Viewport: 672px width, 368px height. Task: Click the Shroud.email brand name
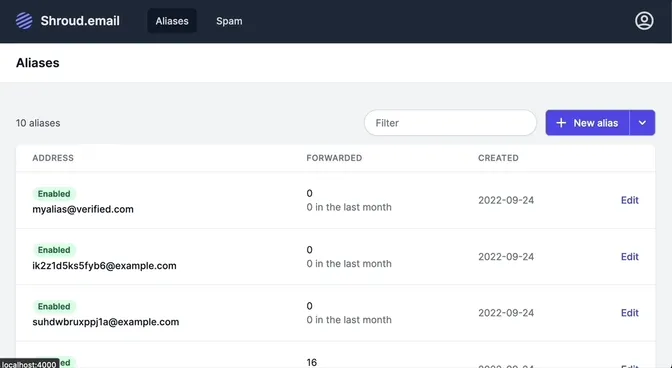80,21
